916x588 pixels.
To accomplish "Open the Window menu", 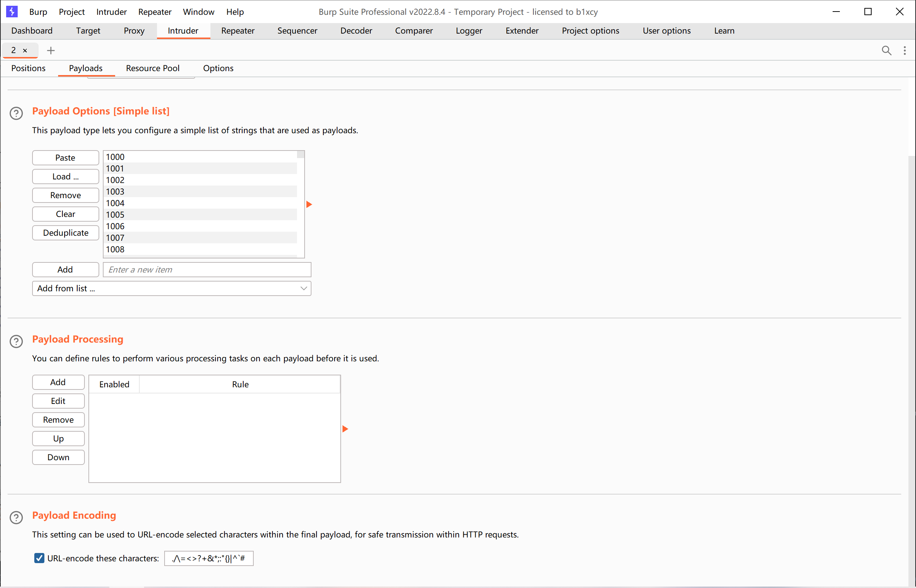I will coord(199,12).
